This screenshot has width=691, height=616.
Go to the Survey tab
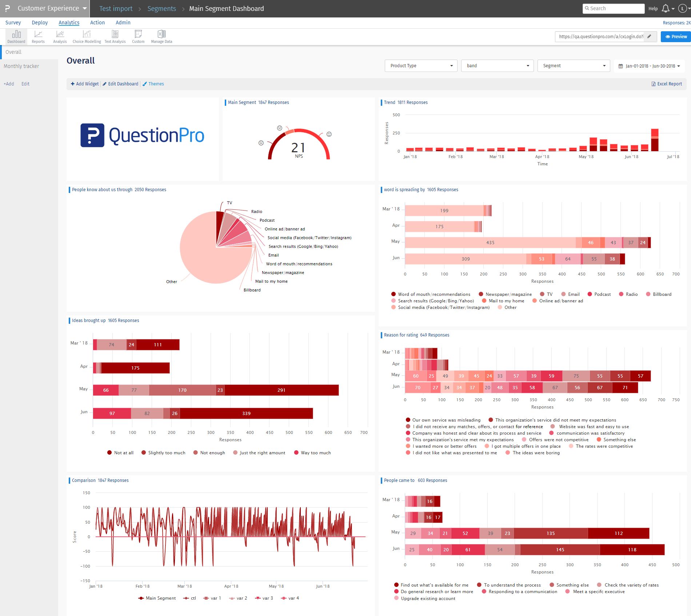[x=13, y=23]
